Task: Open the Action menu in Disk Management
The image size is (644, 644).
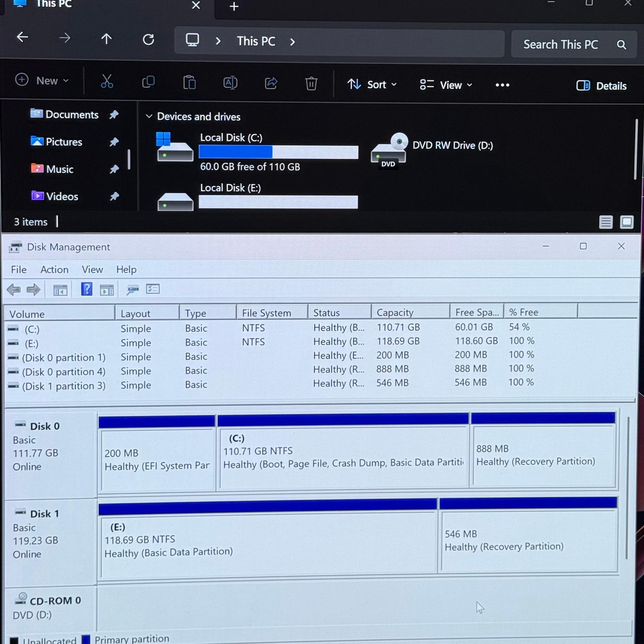Action: click(x=54, y=269)
